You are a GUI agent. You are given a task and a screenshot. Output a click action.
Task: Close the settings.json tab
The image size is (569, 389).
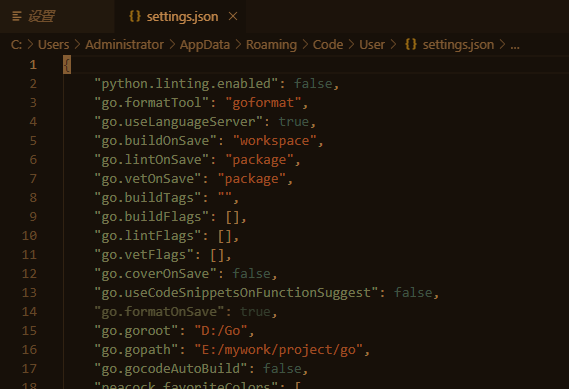tap(233, 16)
